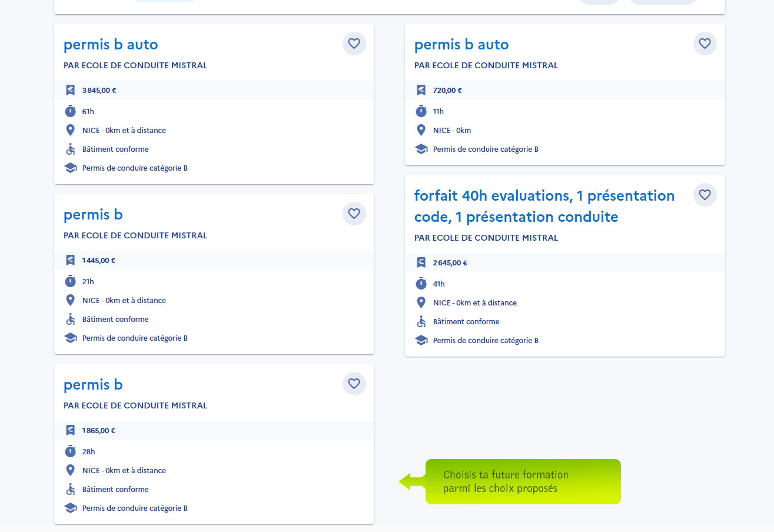Click the graduation cap in the 720,00 € card
The width and height of the screenshot is (774, 532).
click(x=421, y=149)
